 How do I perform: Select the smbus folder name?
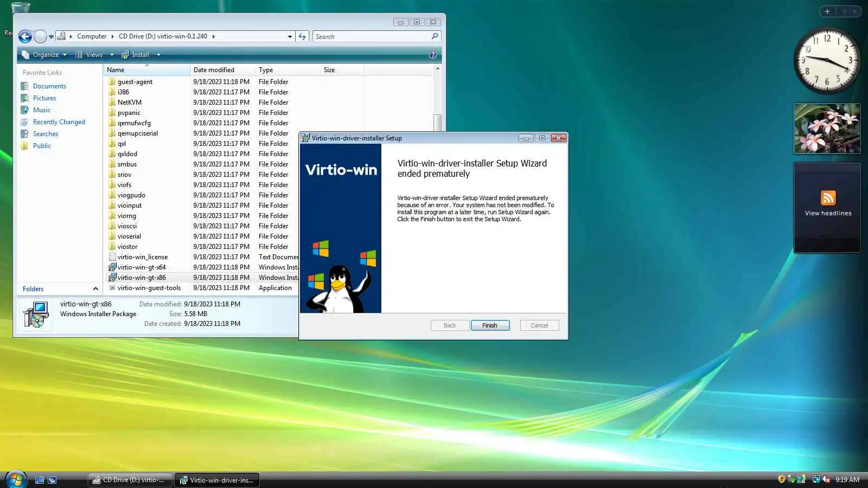point(127,164)
